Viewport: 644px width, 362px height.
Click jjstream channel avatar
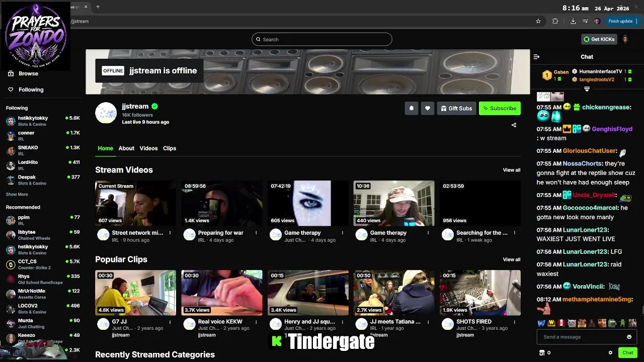coord(106,113)
